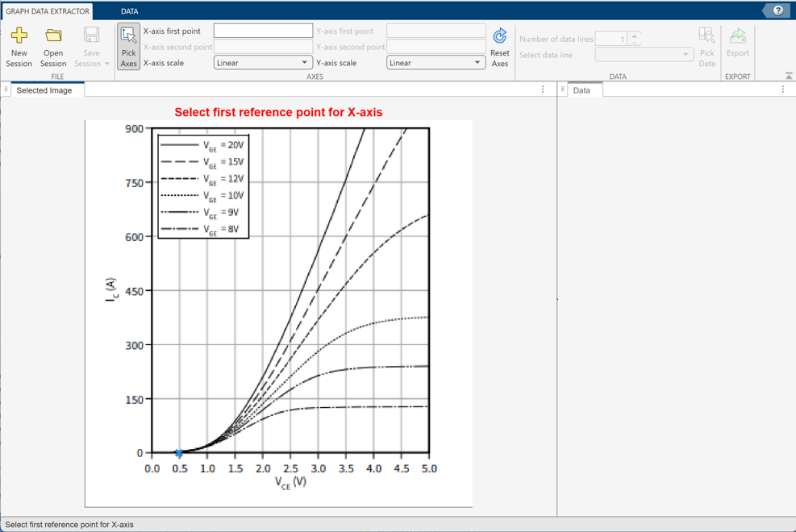Open an existing session
This screenshot has height=532, width=796.
click(52, 45)
